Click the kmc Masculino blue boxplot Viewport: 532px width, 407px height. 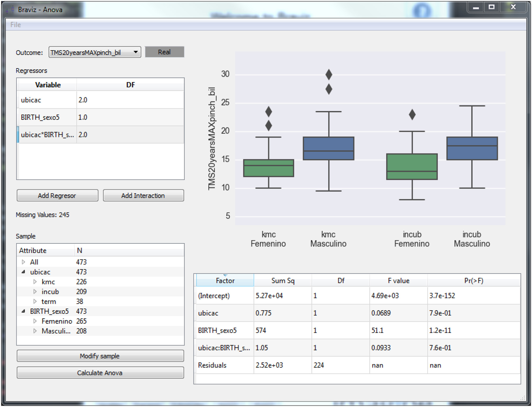(329, 148)
